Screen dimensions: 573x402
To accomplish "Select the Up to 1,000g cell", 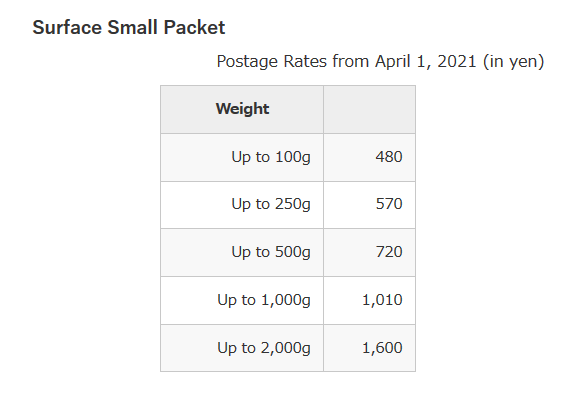I will (242, 300).
